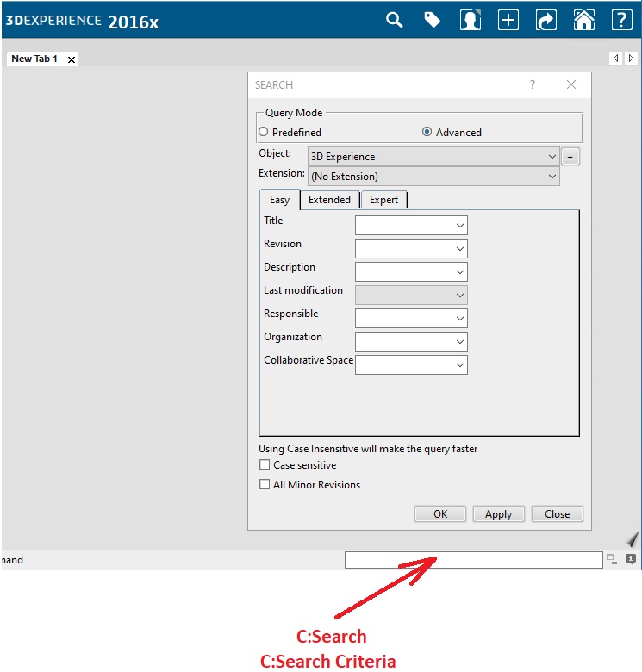Open the Title combo box

[411, 226]
